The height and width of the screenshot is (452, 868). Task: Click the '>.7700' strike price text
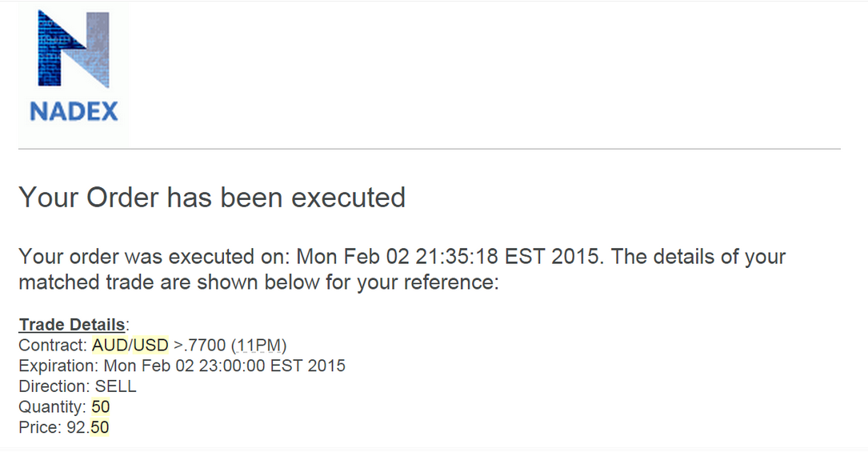tap(199, 346)
